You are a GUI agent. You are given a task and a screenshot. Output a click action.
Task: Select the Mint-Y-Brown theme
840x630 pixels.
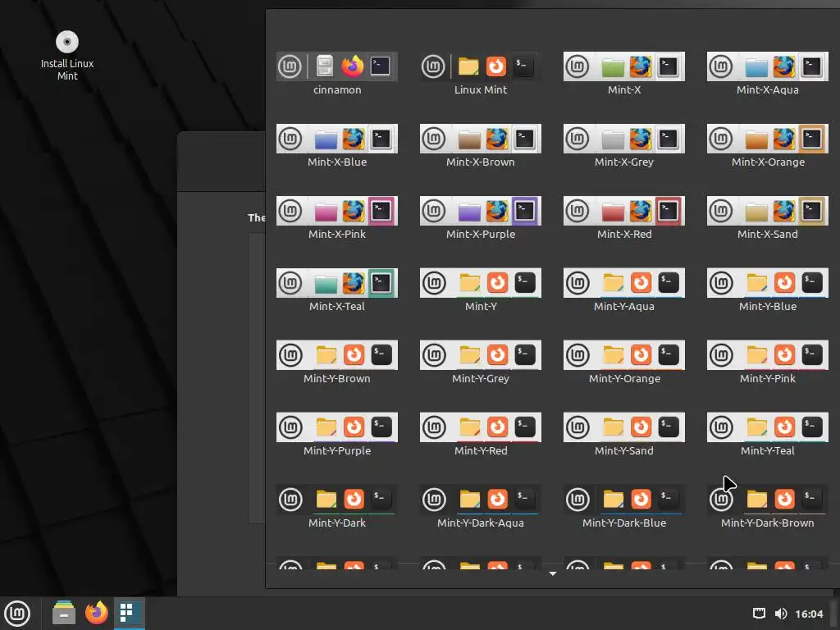coord(337,362)
